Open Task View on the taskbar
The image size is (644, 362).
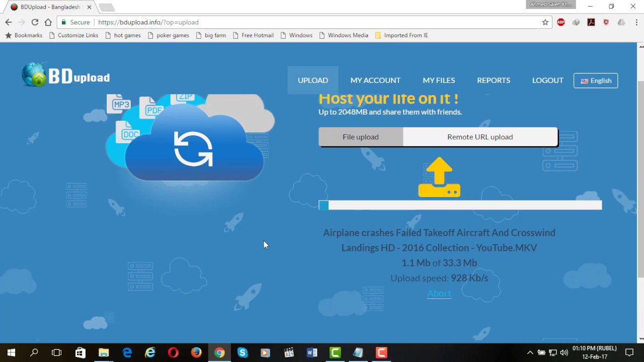57,352
